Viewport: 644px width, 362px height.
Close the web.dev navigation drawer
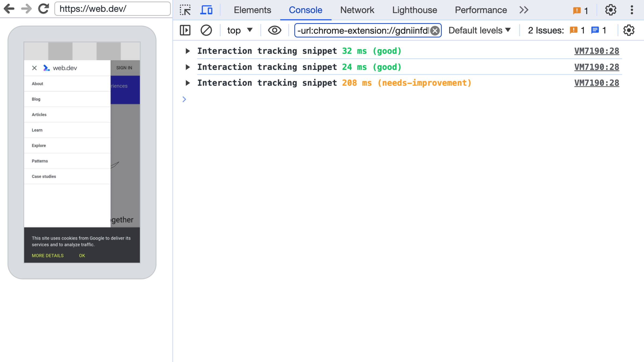click(x=34, y=68)
